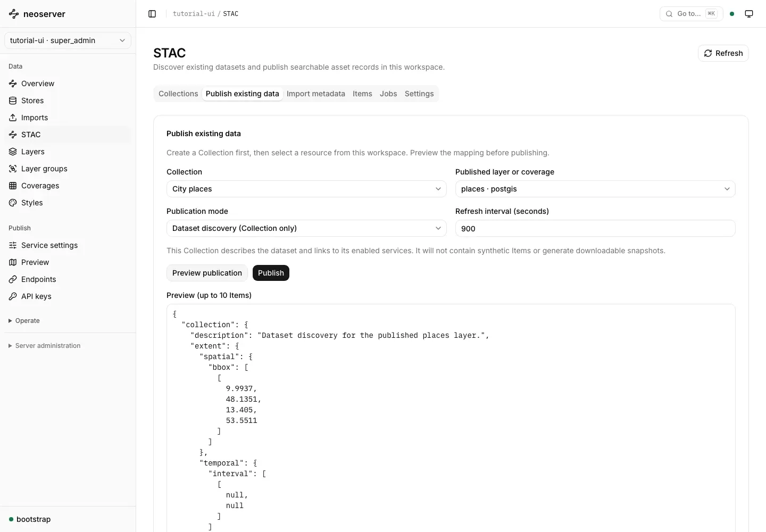This screenshot has width=766, height=532.
Task: Open Service settings
Action: [68, 245]
